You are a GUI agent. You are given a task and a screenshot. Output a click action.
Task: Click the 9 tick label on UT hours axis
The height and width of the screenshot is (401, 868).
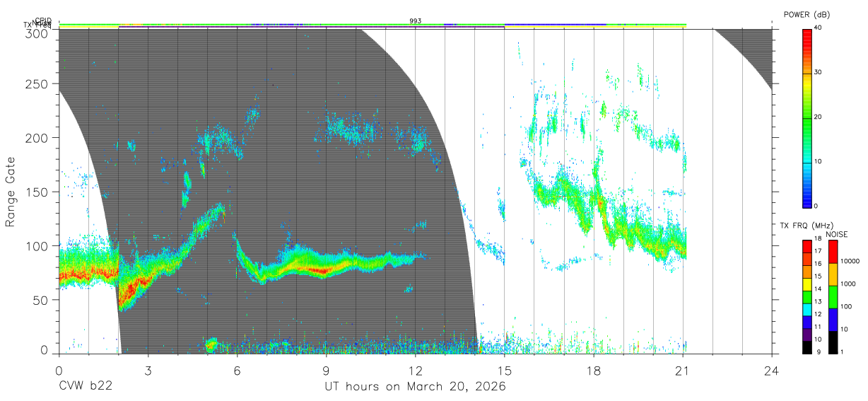click(x=326, y=369)
